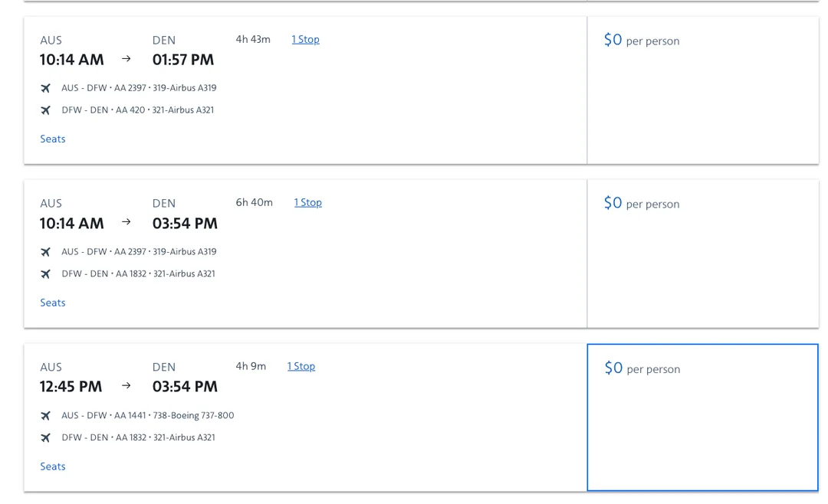Click plane icon for AA 2397 on 6h 40m flight

[45, 252]
